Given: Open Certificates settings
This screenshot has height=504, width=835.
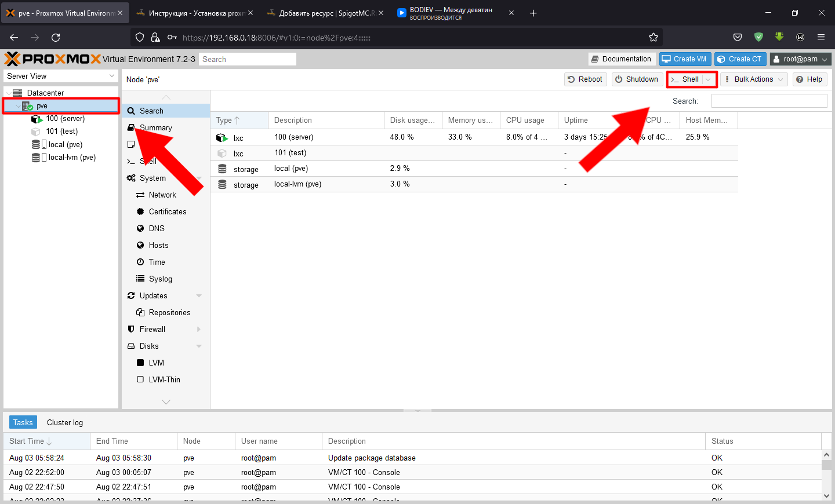Looking at the screenshot, I should coord(166,211).
